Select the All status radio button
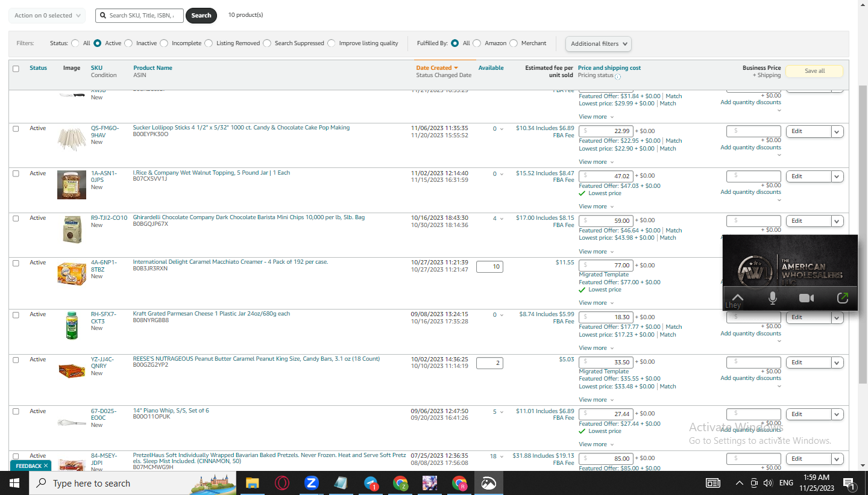868x495 pixels. coord(75,43)
